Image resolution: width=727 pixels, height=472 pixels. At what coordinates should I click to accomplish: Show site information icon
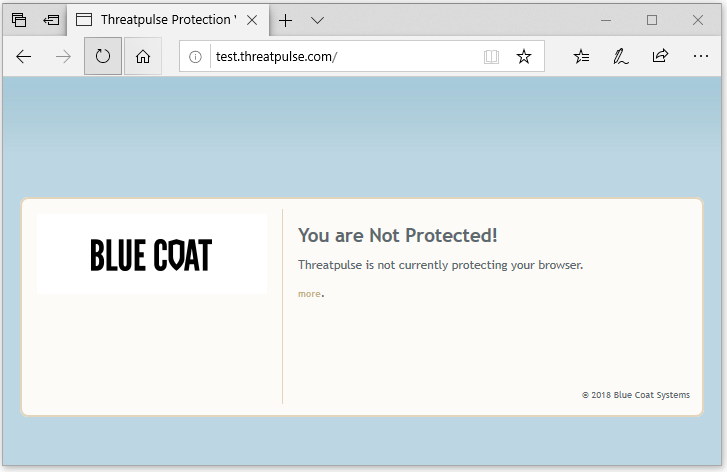tap(195, 57)
